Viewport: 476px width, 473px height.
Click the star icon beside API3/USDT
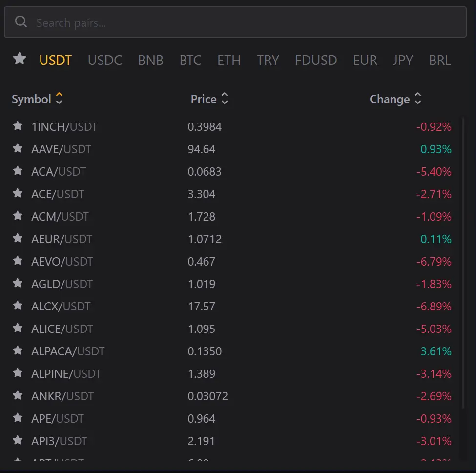pyautogui.click(x=18, y=441)
